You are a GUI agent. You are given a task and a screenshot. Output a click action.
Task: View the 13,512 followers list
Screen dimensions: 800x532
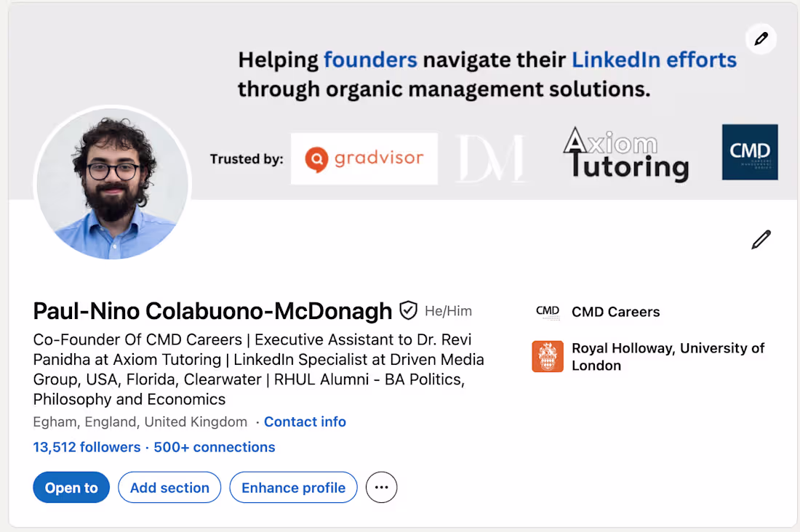point(87,447)
